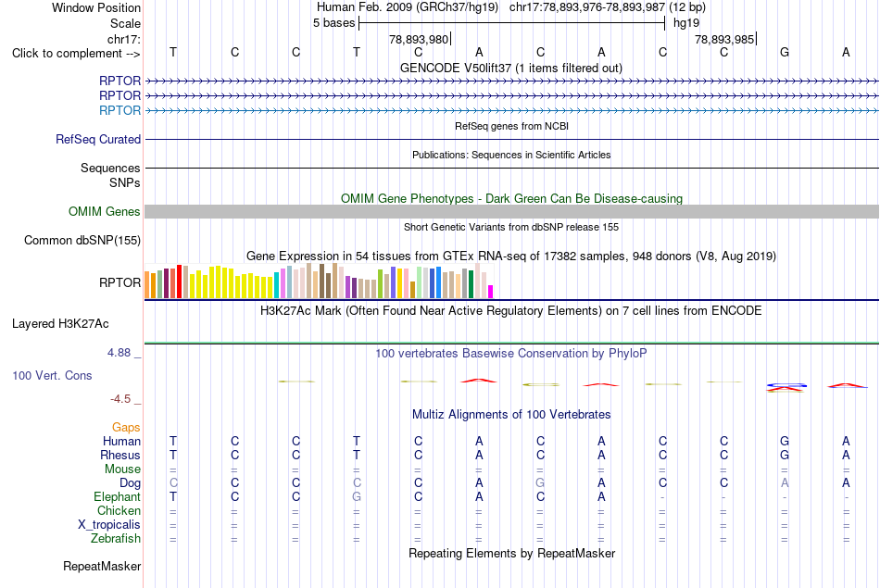The height and width of the screenshot is (588, 880).
Task: Click the bright blue bar in RPTOR GTEx chart
Action: pyautogui.click(x=438, y=282)
